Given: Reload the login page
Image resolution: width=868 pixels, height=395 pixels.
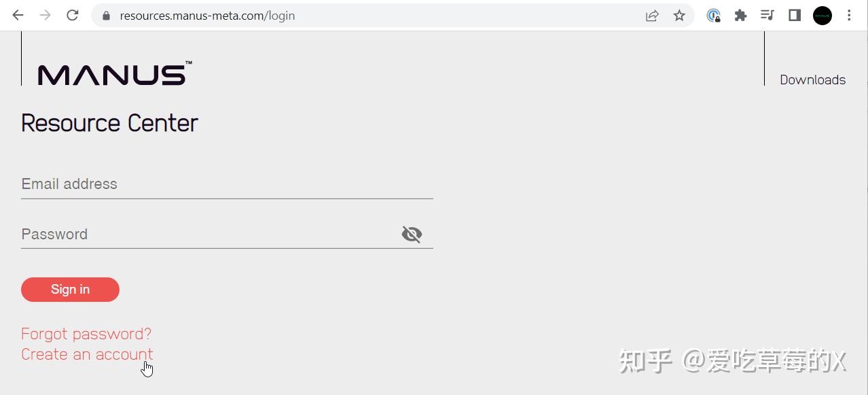Looking at the screenshot, I should point(73,15).
